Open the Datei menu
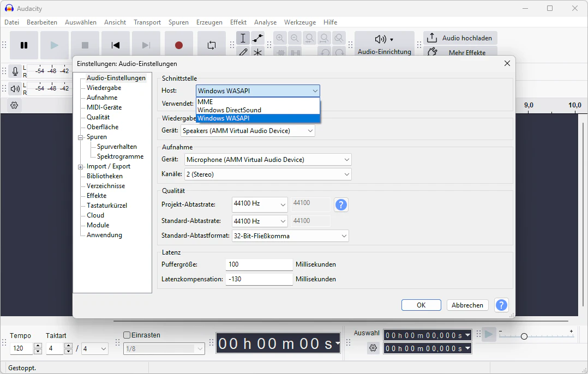The image size is (588, 374). [11, 22]
